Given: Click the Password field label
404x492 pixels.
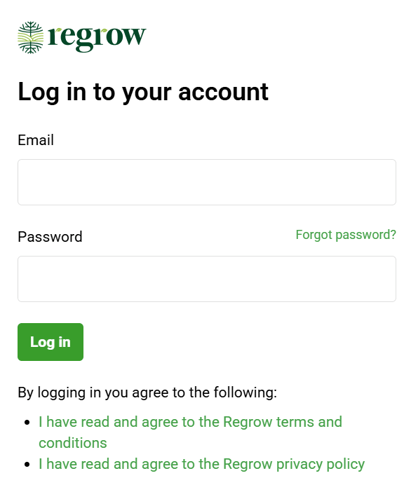Looking at the screenshot, I should [x=50, y=237].
